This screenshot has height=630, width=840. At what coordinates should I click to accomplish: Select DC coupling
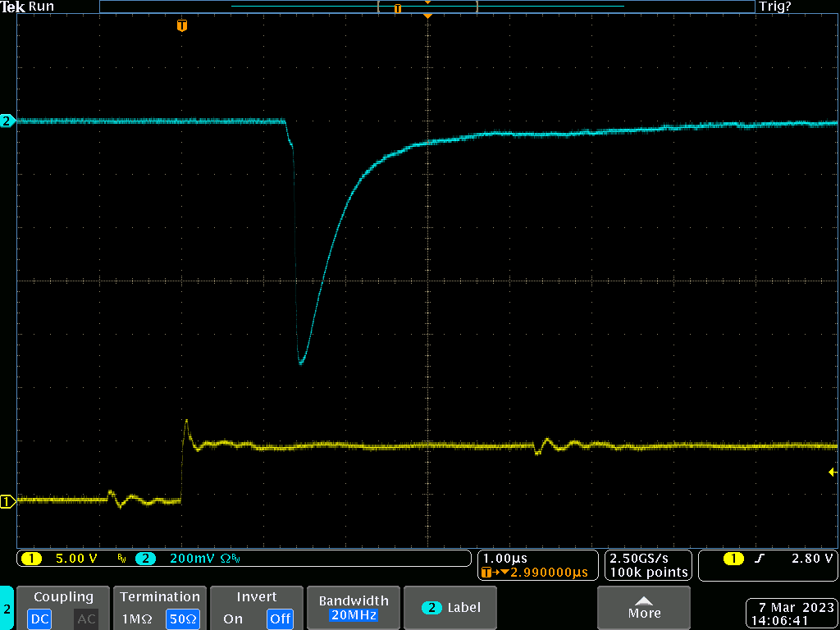39,619
